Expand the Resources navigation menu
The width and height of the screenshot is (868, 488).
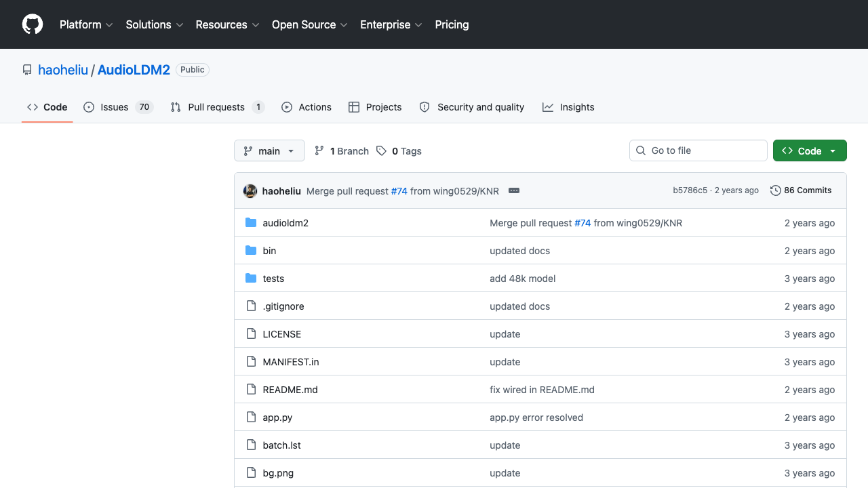228,24
